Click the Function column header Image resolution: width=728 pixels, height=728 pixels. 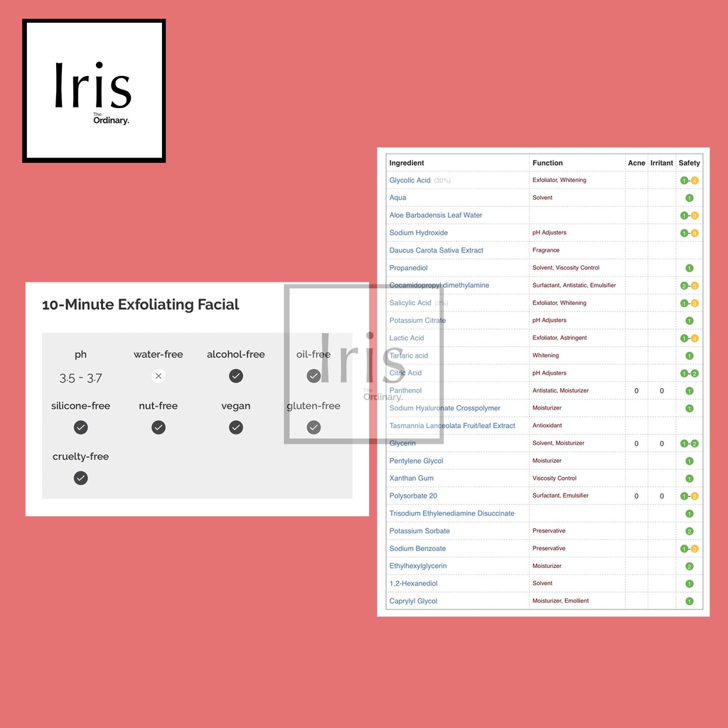547,163
